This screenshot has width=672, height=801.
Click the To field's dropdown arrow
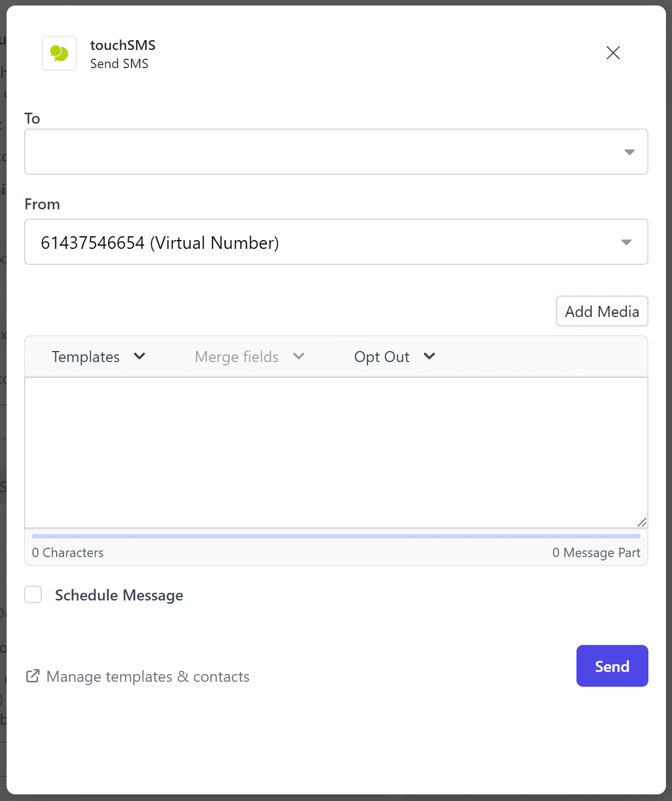[x=629, y=152]
